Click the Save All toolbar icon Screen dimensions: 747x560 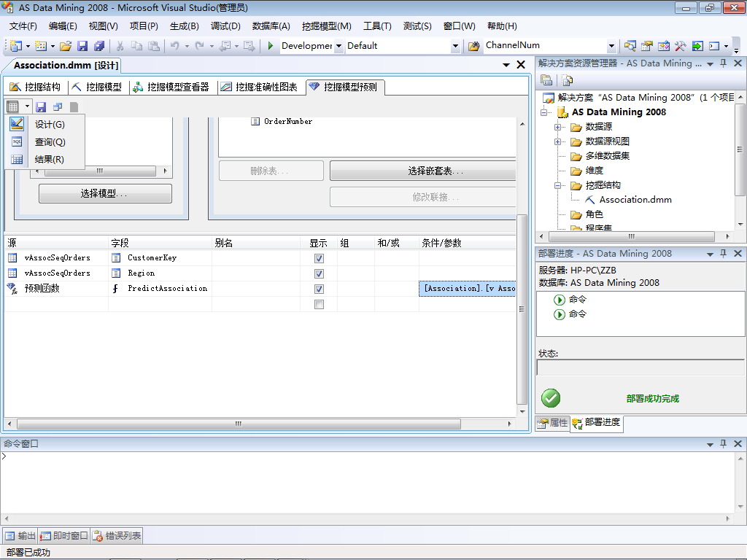(99, 46)
